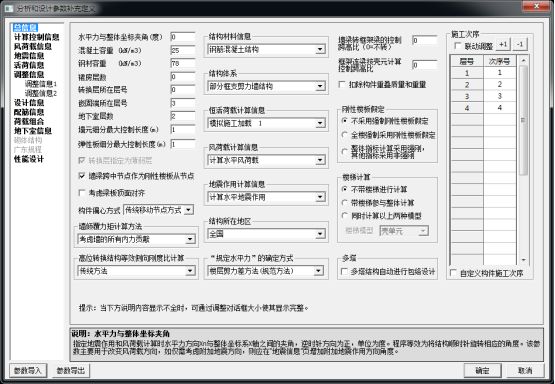Click the 次序号 cell for floor 1
The height and width of the screenshot is (384, 555).
[499, 73]
